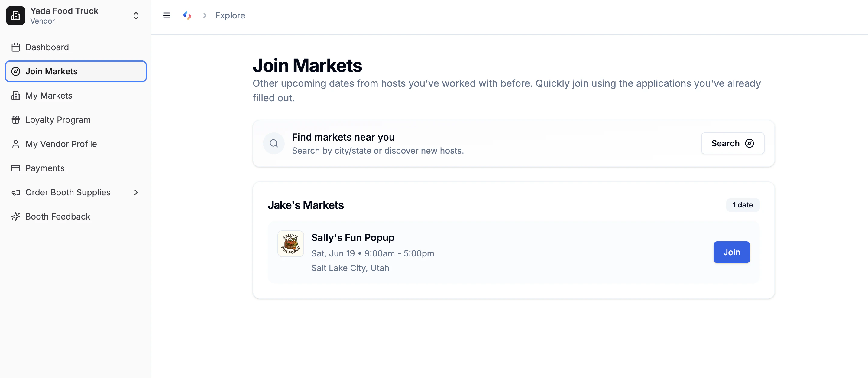868x378 pixels.
Task: Expand the Order Booth Supplies submenu
Action: [x=136, y=192]
